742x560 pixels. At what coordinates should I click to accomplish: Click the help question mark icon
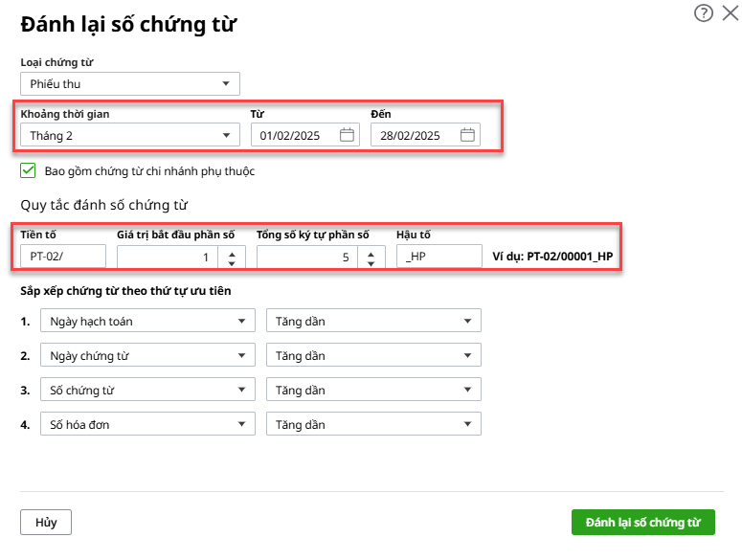[x=703, y=13]
